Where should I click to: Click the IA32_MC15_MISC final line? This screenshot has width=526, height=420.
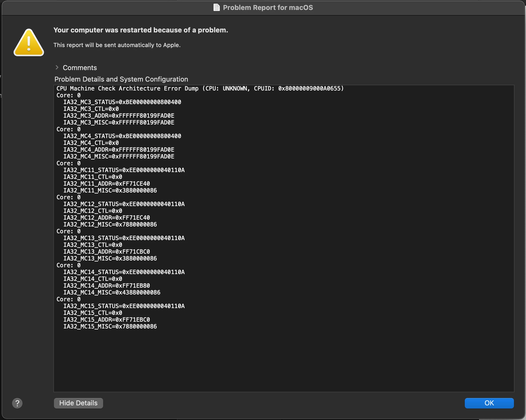point(110,326)
